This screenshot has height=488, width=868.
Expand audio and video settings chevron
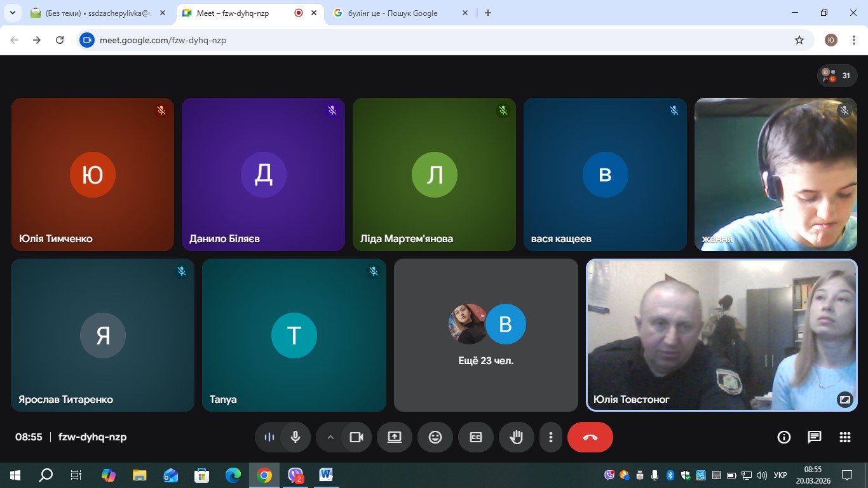(330, 437)
